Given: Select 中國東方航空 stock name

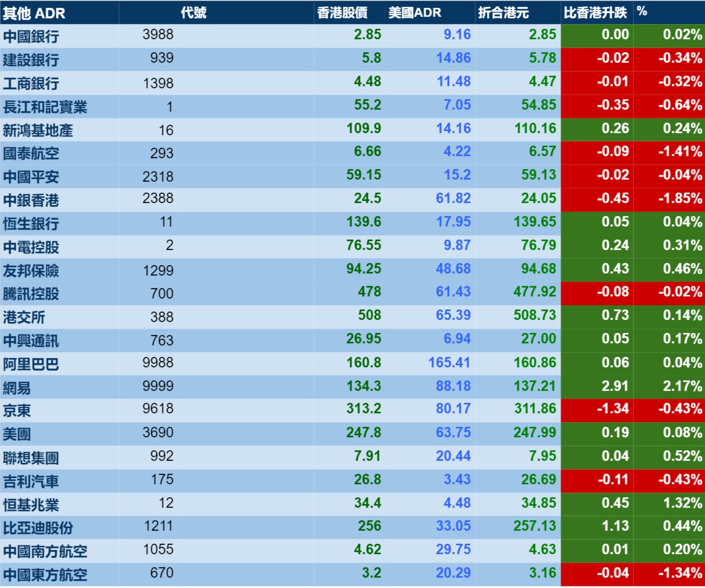Looking at the screenshot, I should tap(45, 575).
